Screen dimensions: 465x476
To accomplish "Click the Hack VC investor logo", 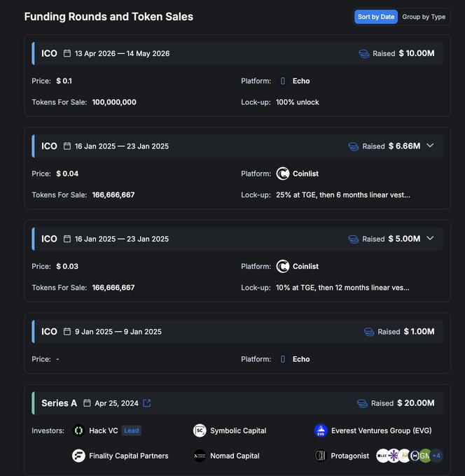I will point(78,430).
